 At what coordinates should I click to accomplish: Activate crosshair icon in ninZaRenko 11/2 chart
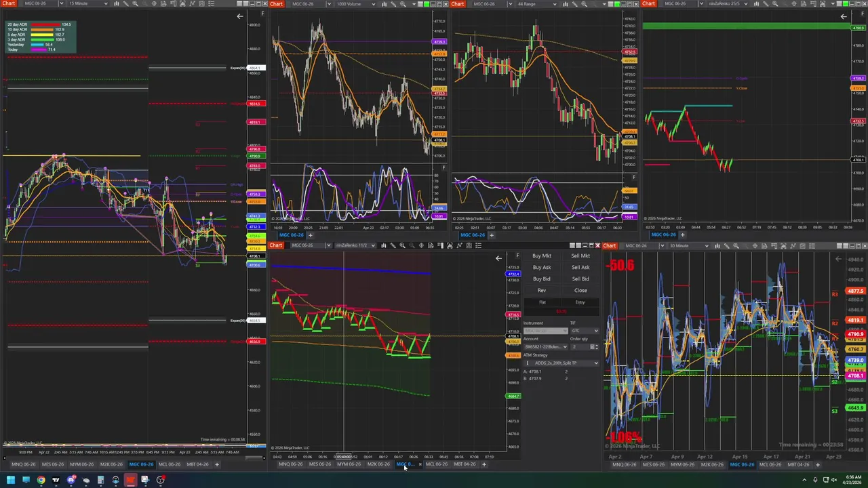[x=421, y=245]
